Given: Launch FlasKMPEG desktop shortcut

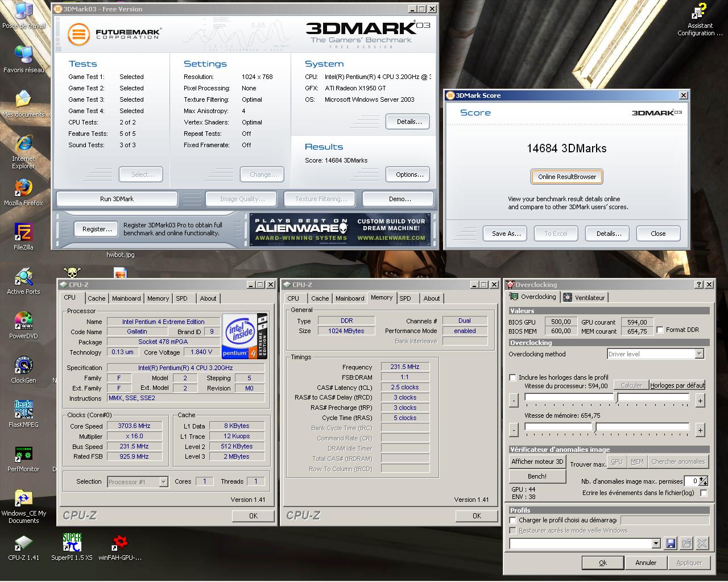Looking at the screenshot, I should click(x=23, y=409).
